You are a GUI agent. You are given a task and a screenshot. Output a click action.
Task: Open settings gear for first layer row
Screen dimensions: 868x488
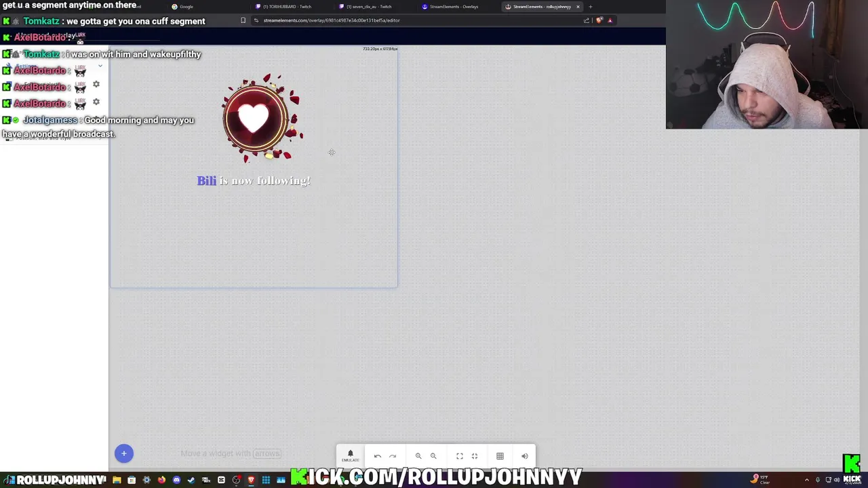tap(96, 85)
